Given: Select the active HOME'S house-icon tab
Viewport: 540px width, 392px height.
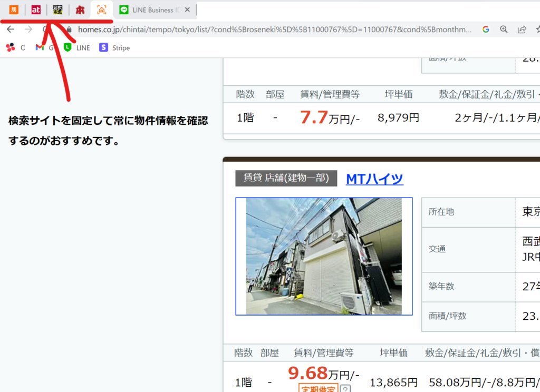Looking at the screenshot, I should pos(102,9).
